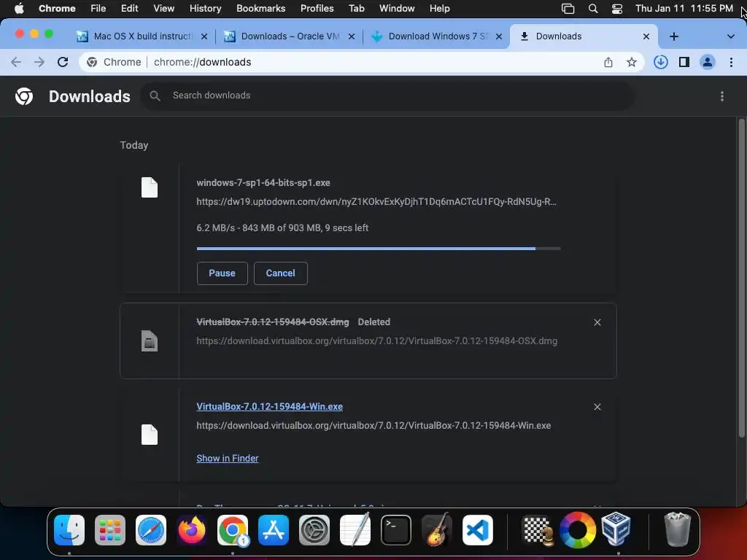
Task: Click the uptodown download source URL
Action: point(376,202)
